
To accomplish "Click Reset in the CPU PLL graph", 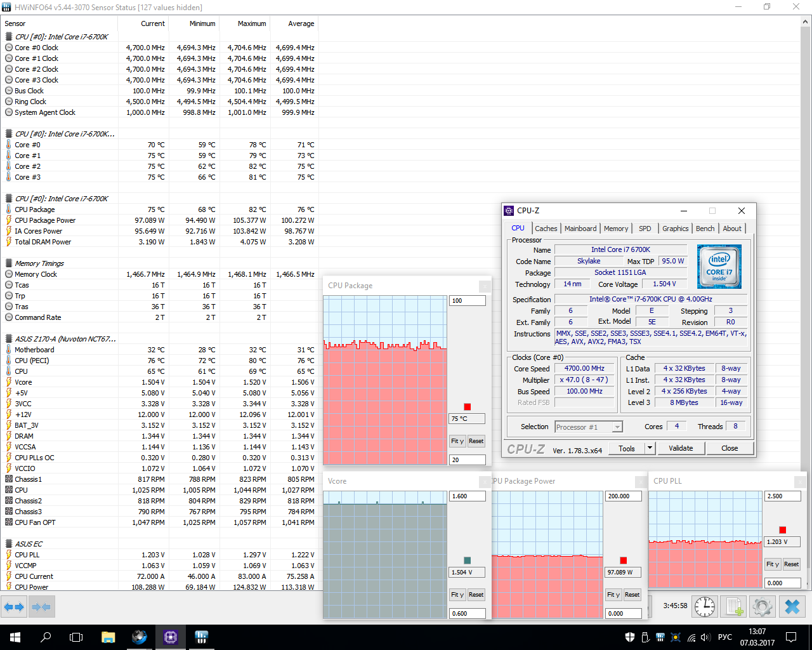I will click(x=792, y=564).
